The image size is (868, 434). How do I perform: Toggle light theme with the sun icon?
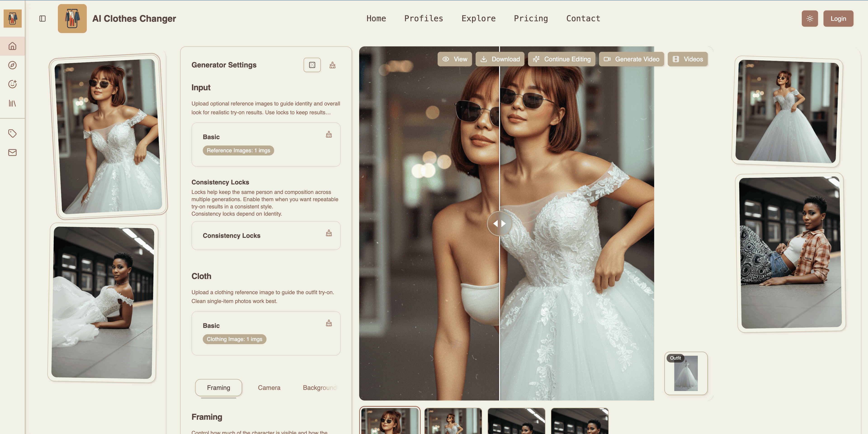pos(810,19)
